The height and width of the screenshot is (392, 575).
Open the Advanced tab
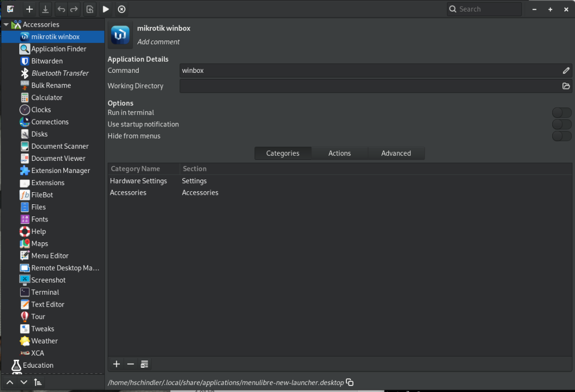(396, 153)
